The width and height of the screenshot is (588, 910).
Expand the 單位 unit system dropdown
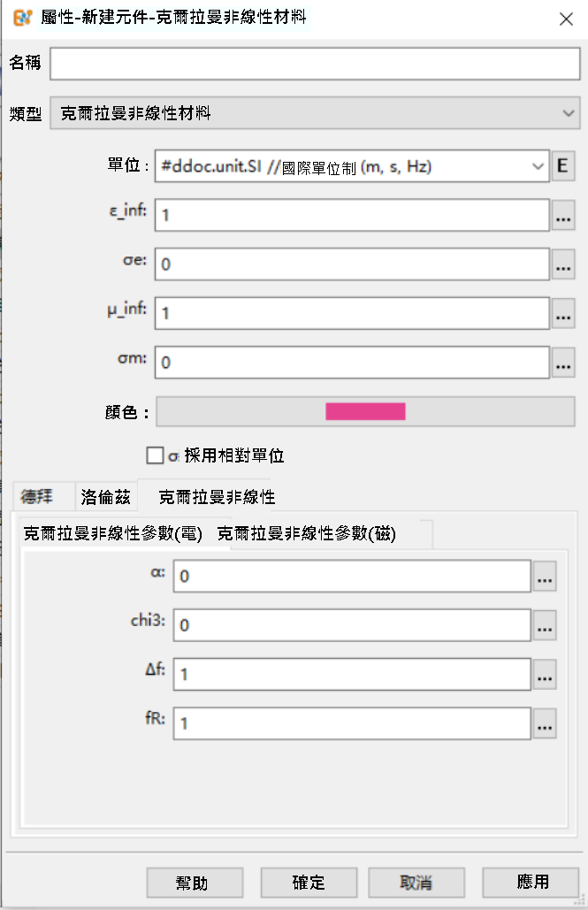(352, 166)
